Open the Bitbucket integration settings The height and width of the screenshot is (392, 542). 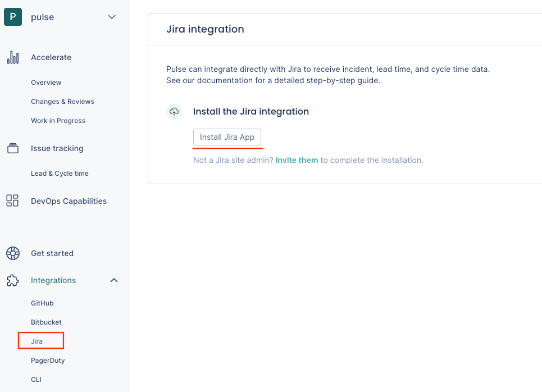[x=46, y=322]
